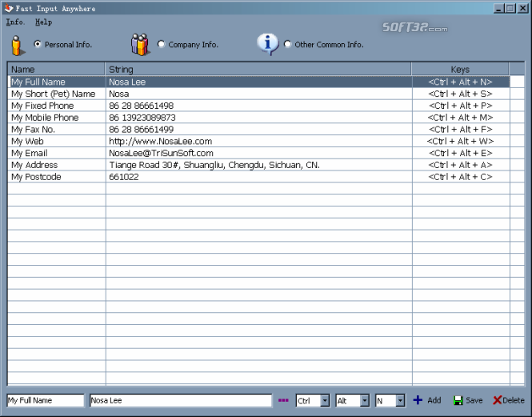This screenshot has height=417, width=532.
Task: Select the My Short (Pet) Name row
Action: 258,94
